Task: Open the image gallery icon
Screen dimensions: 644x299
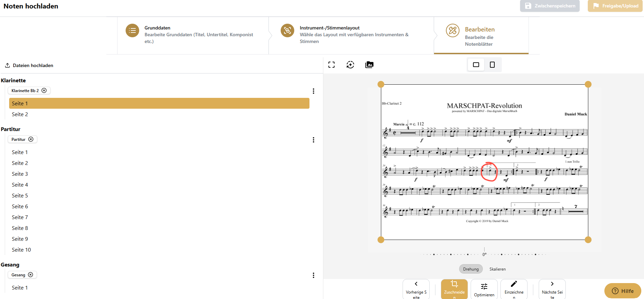Action: (369, 65)
